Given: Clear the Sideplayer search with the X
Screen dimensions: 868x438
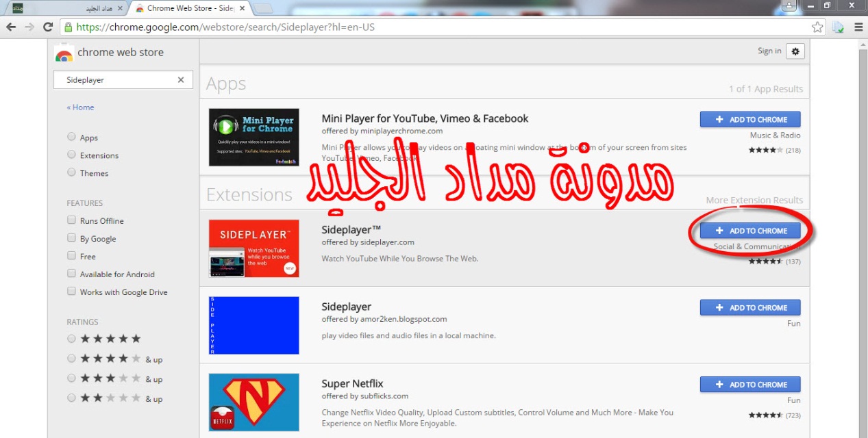Looking at the screenshot, I should coord(181,80).
